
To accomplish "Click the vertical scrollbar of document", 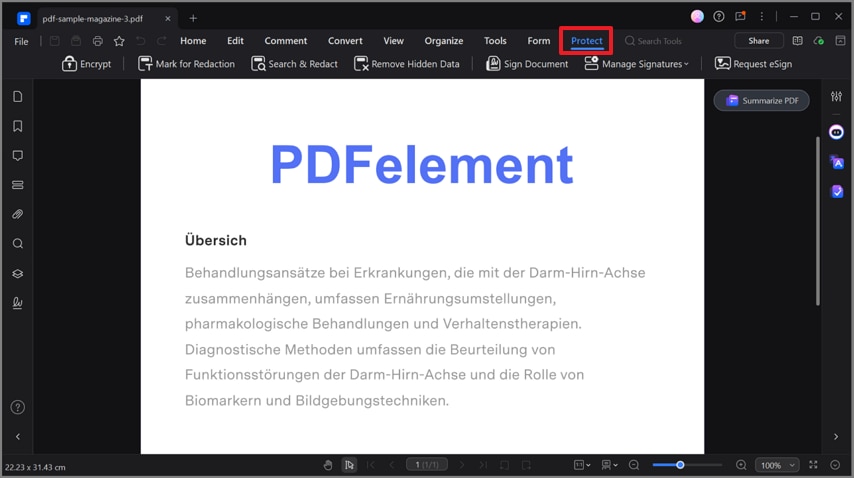I will click(818, 221).
